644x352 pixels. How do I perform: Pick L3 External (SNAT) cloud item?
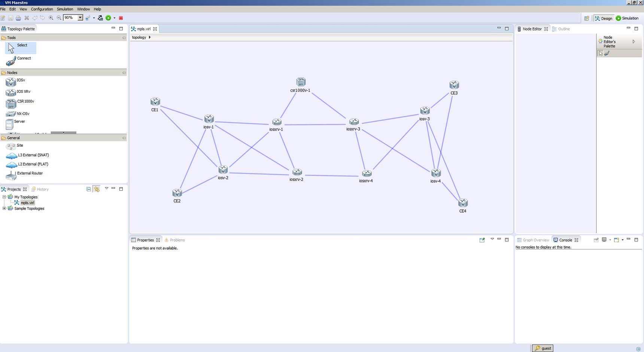[27, 155]
